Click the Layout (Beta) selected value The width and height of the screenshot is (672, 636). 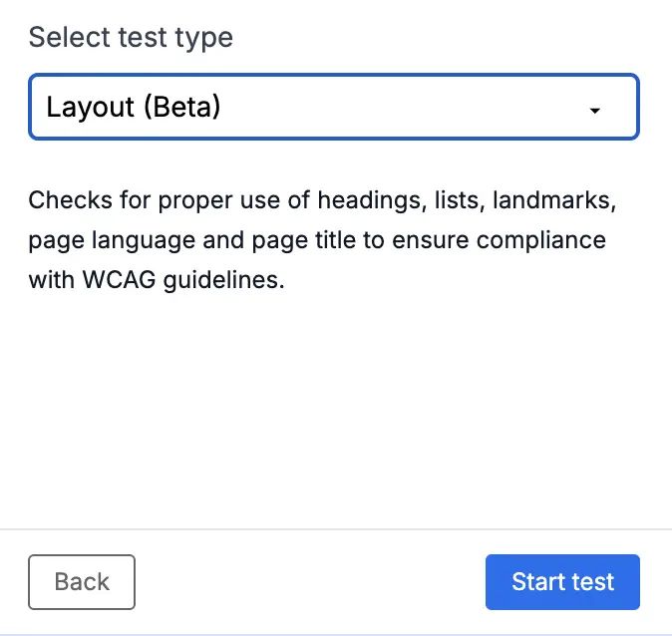pos(133,107)
